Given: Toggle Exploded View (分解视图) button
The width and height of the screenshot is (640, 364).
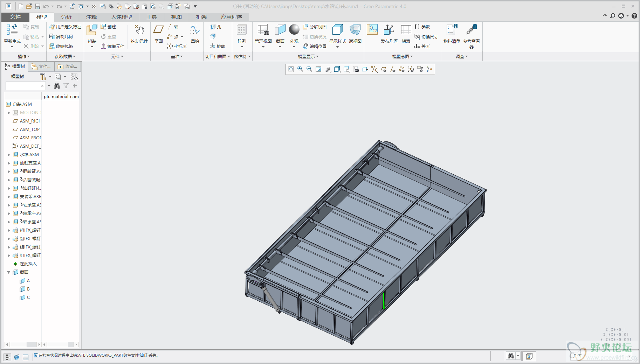Looking at the screenshot, I should coord(314,27).
